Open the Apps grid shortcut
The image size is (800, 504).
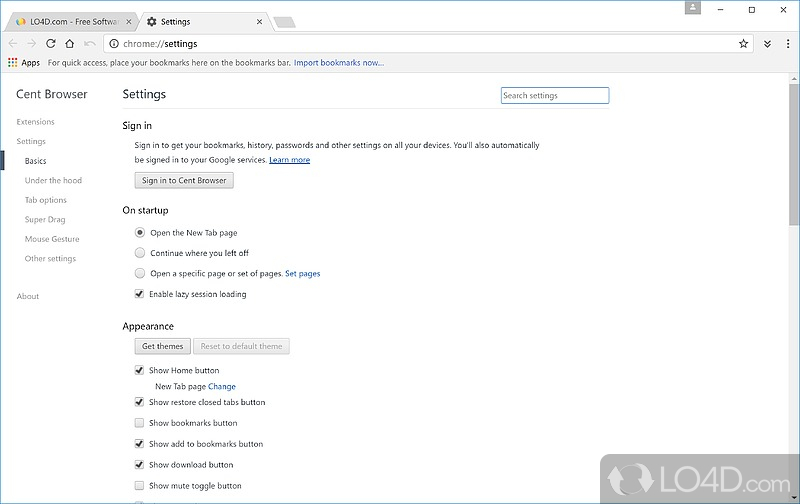click(x=23, y=63)
